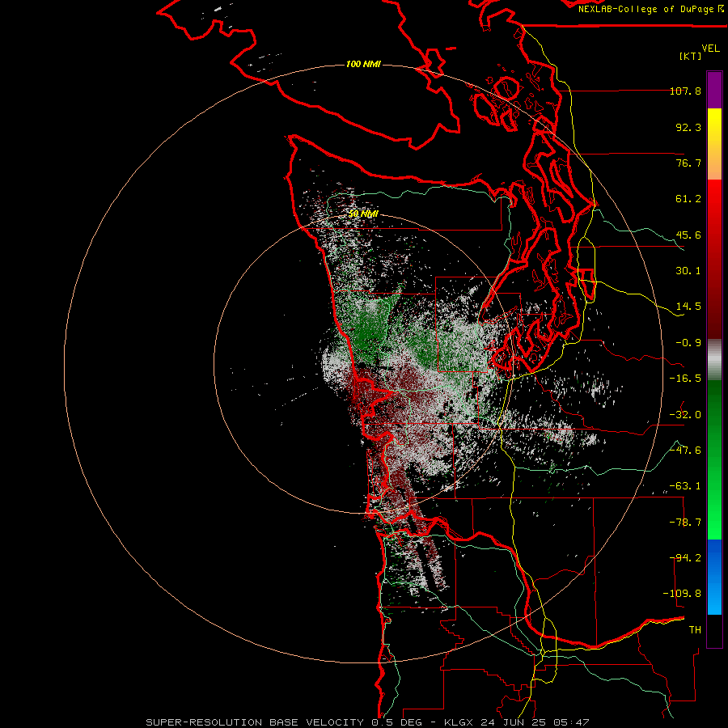
Task: Click the SUPER-RESOLUTION BASE VELOCITY caption
Action: (x=368, y=722)
